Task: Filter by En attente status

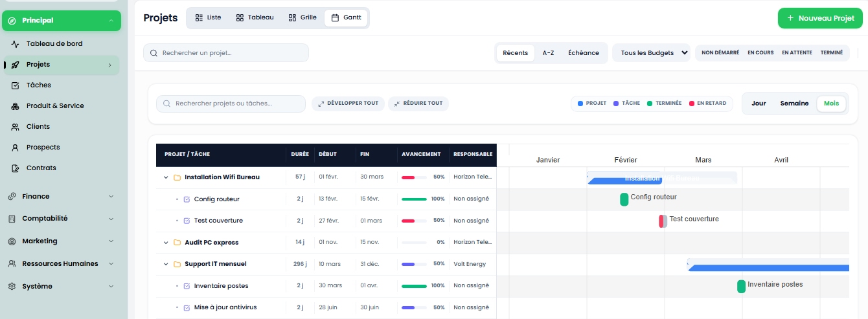Action: (x=797, y=53)
